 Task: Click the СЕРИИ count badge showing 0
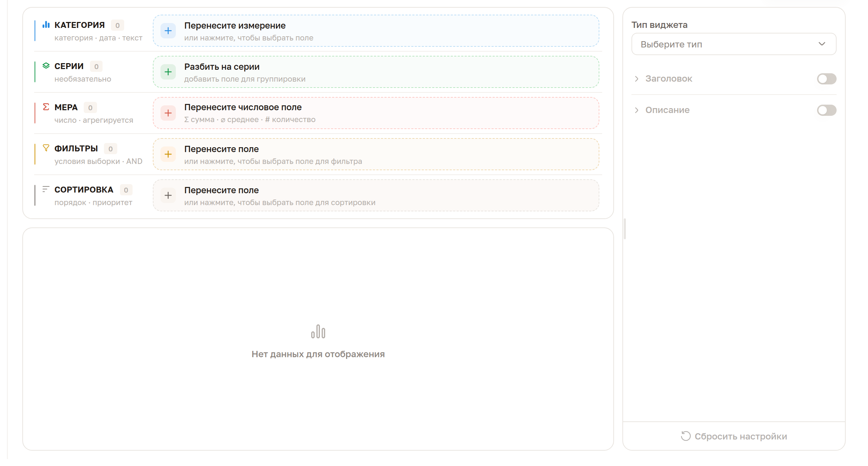pos(96,66)
